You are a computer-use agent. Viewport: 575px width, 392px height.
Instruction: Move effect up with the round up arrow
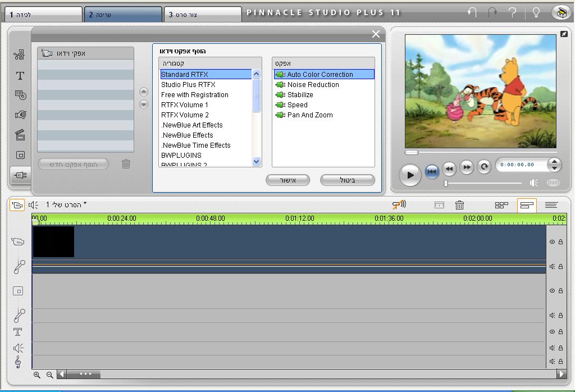point(144,92)
